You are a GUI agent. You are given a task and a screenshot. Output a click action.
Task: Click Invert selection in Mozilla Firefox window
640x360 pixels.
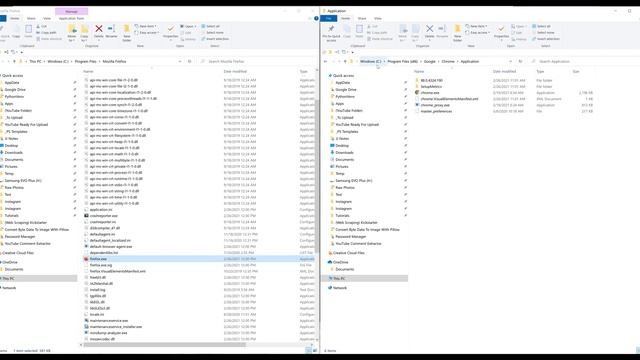pos(215,39)
